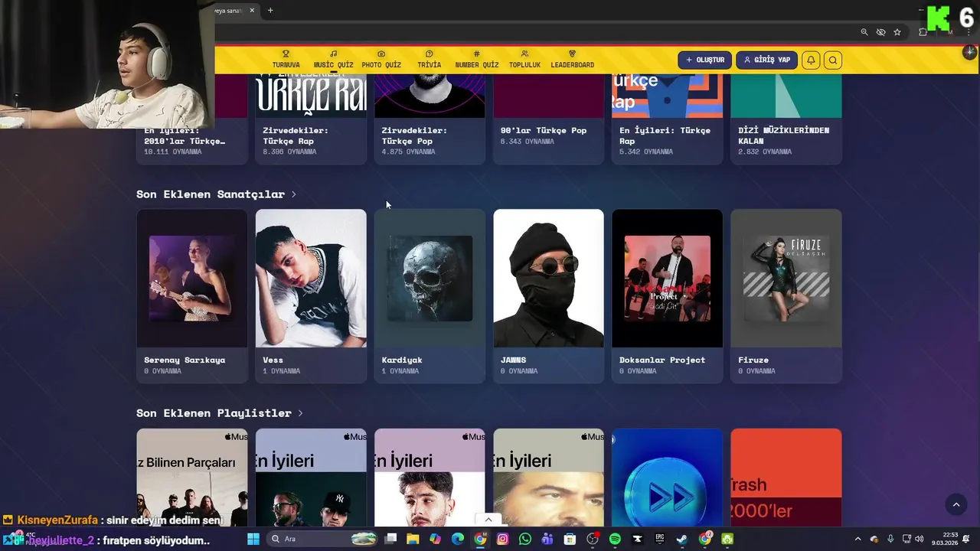Close the current browser tab

[253, 10]
